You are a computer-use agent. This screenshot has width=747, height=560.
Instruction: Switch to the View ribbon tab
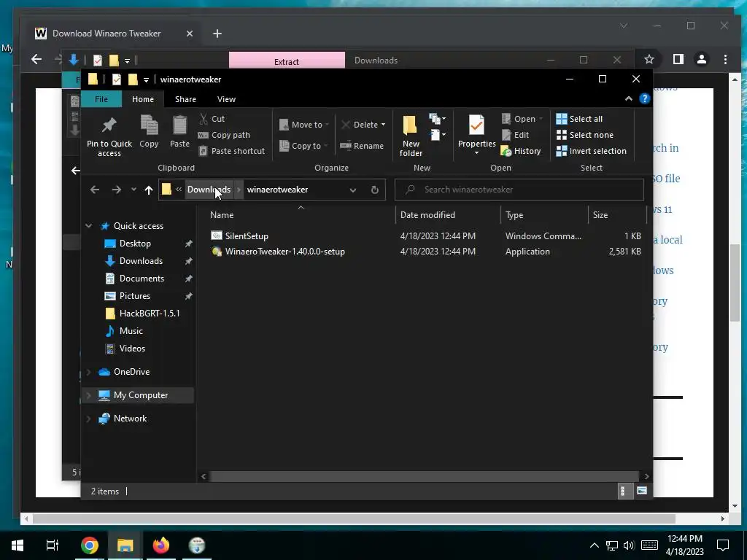[226, 99]
